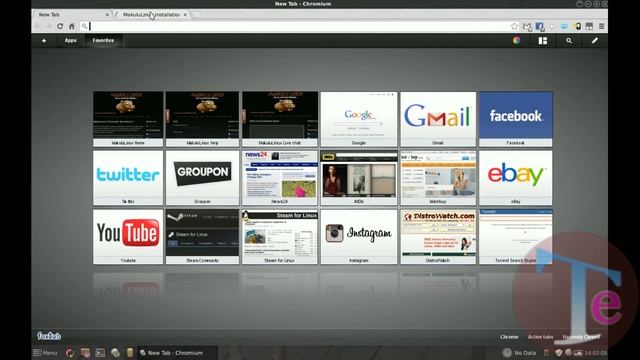Switch to the Apps tab
The image size is (640, 360).
70,40
